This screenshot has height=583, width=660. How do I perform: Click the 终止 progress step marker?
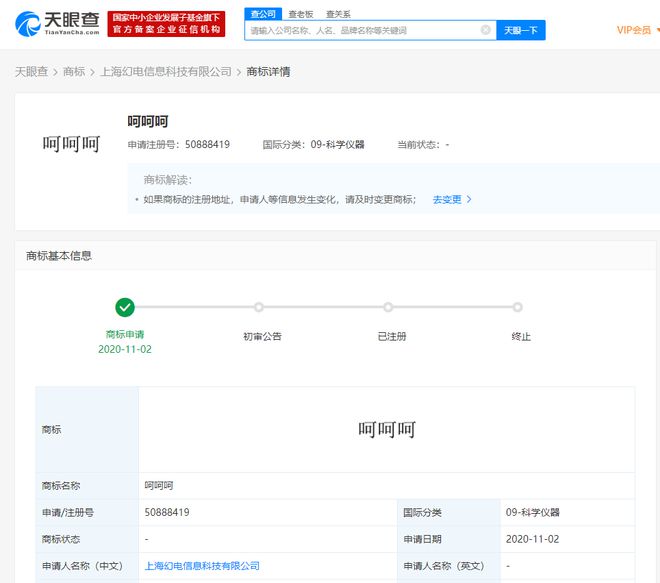click(x=518, y=307)
